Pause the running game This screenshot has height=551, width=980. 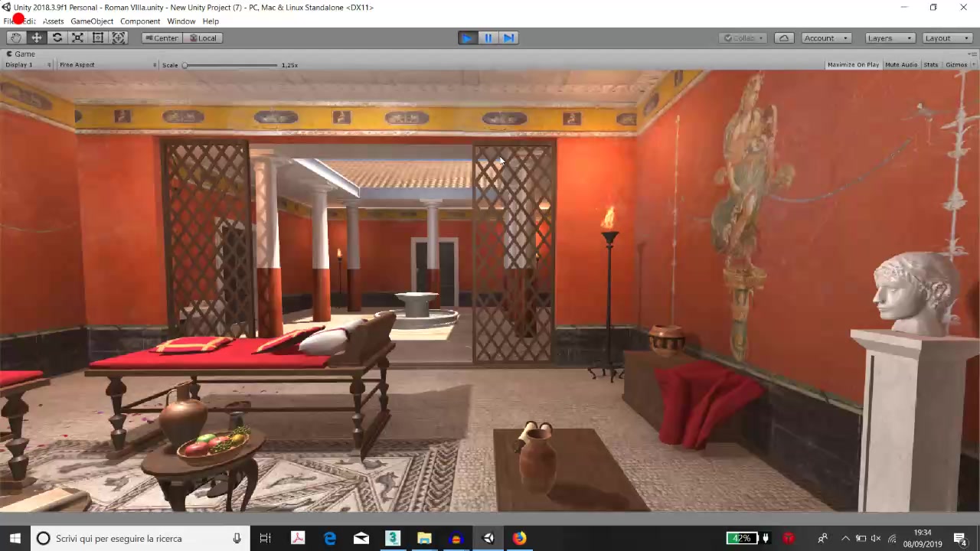click(488, 37)
